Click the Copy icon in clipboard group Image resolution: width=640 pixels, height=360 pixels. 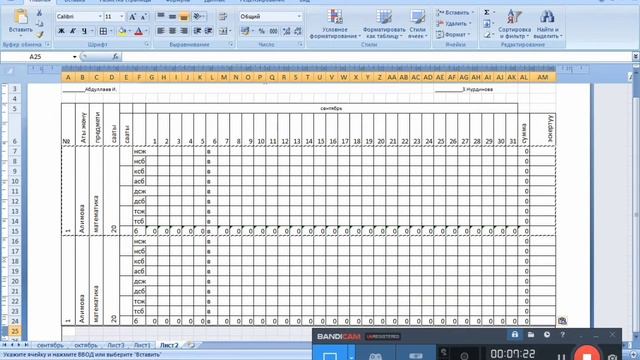coord(40,24)
